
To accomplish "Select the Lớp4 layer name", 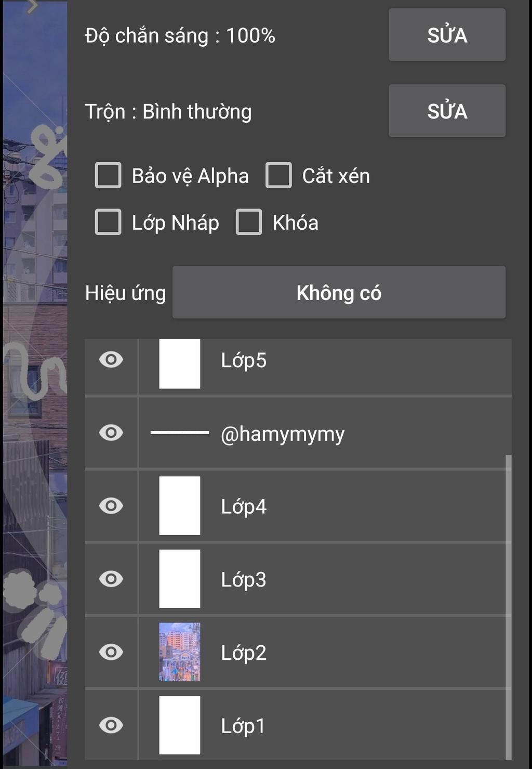I will pyautogui.click(x=244, y=506).
